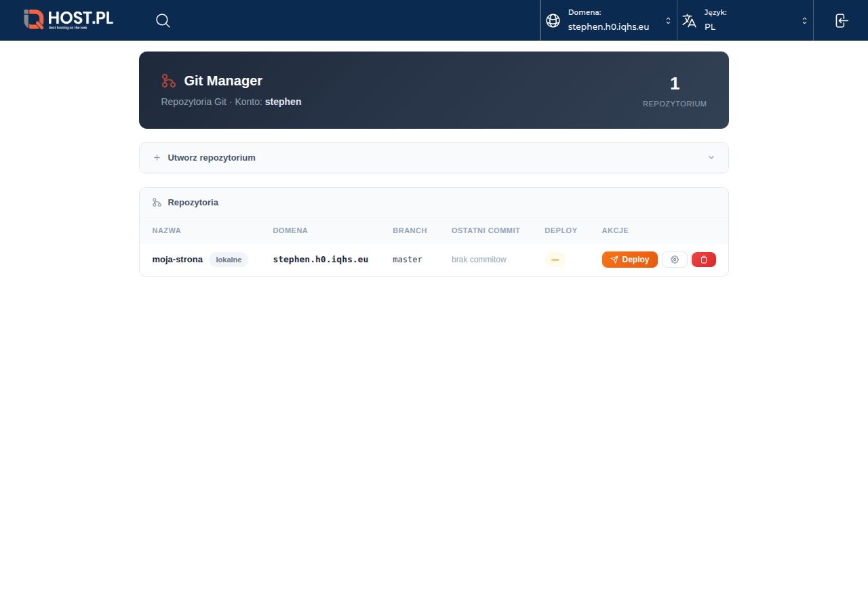Click the moja-strona repository name
Screen dimensions: 868x610
point(177,259)
